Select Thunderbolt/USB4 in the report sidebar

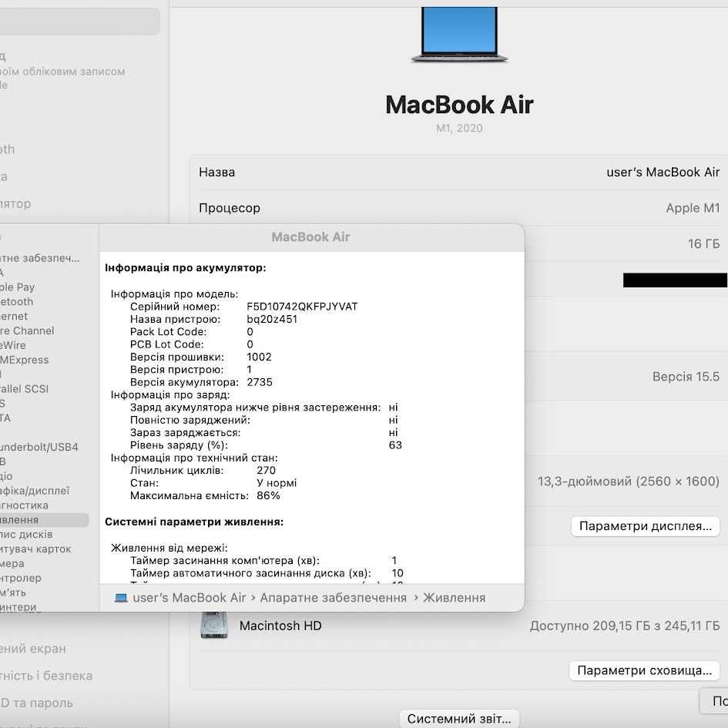pos(39,447)
